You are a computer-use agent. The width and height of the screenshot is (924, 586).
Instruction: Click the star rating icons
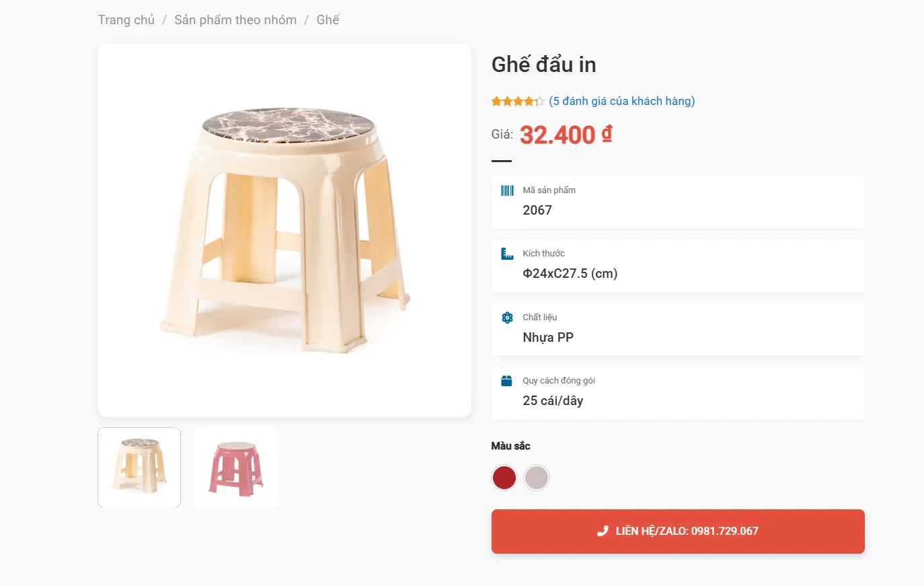point(518,101)
